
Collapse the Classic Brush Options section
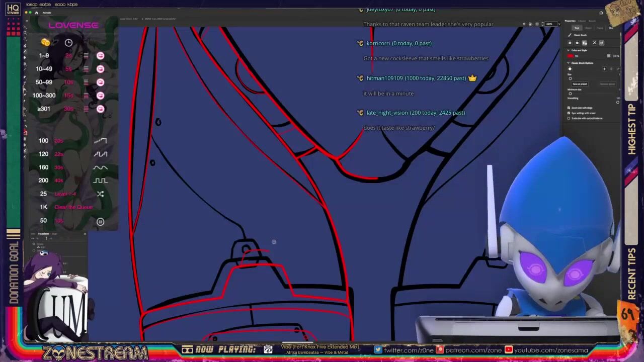pyautogui.click(x=569, y=63)
